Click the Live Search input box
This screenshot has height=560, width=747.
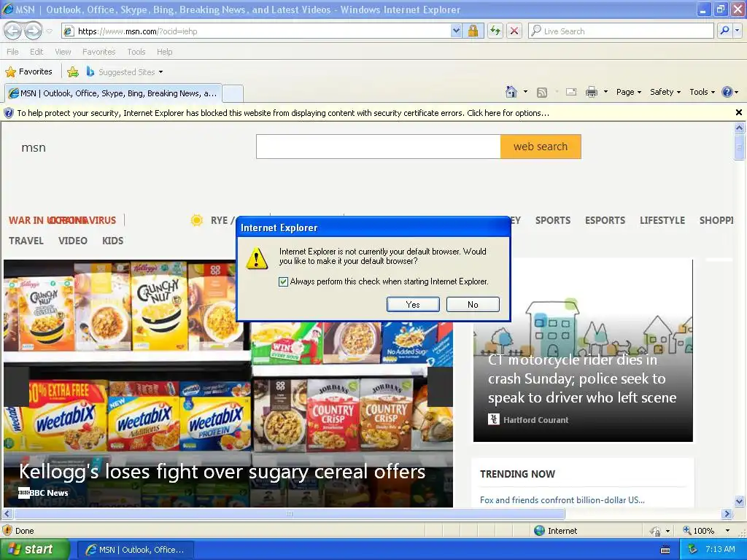621,31
